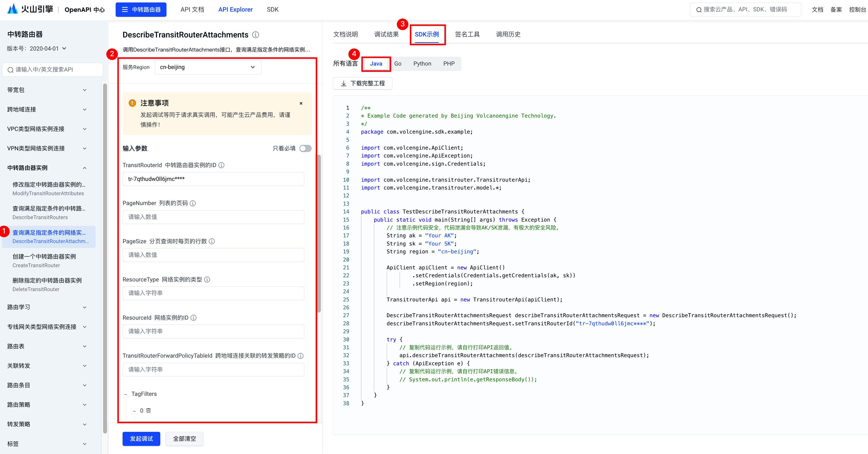This screenshot has height=454, width=868.
Task: Switch to 调用历史 tab
Action: point(508,34)
